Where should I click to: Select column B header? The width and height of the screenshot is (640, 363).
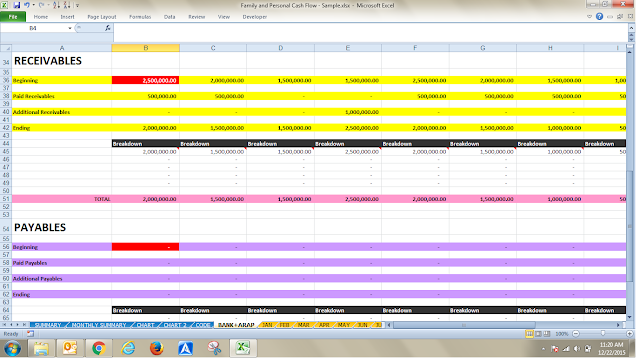point(145,48)
